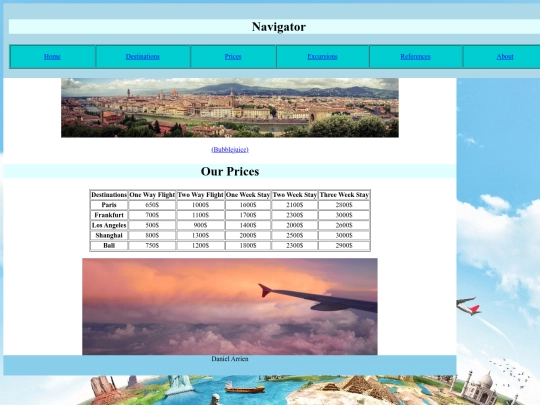
Task: Click the Los Angeles row label
Action: pyautogui.click(x=109, y=225)
